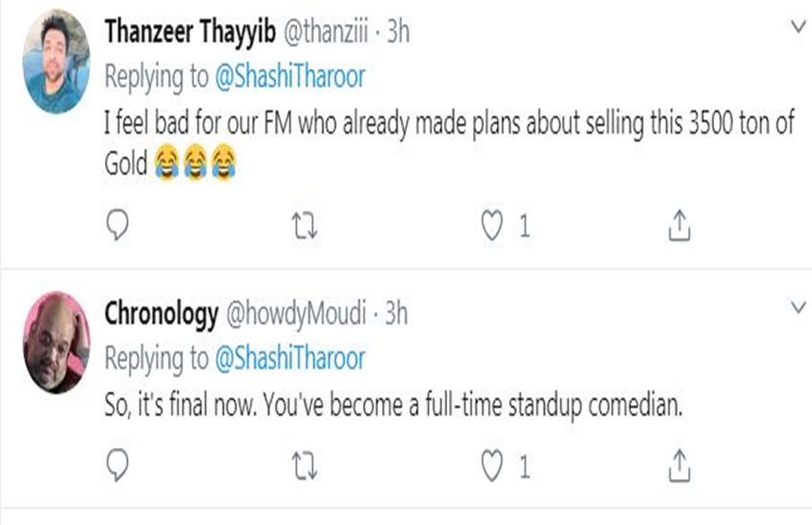Click the 3h timestamp on Chronology's tweet
812x525 pixels.
click(395, 313)
